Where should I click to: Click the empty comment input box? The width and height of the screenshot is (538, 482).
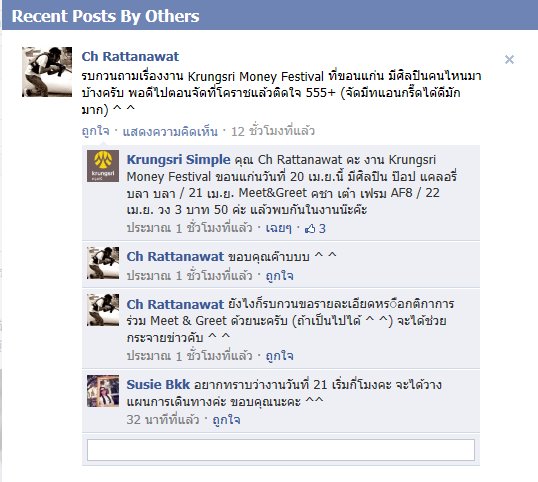click(281, 450)
